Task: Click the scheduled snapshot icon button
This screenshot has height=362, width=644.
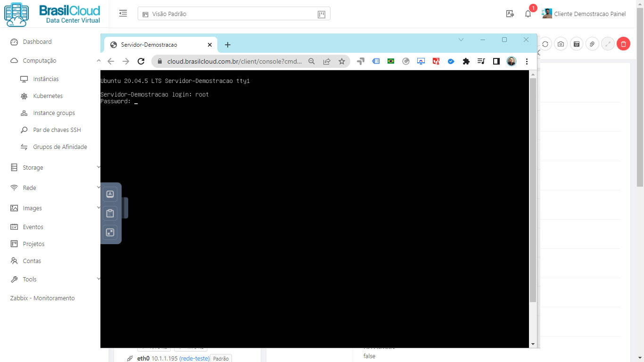Action: [x=577, y=44]
